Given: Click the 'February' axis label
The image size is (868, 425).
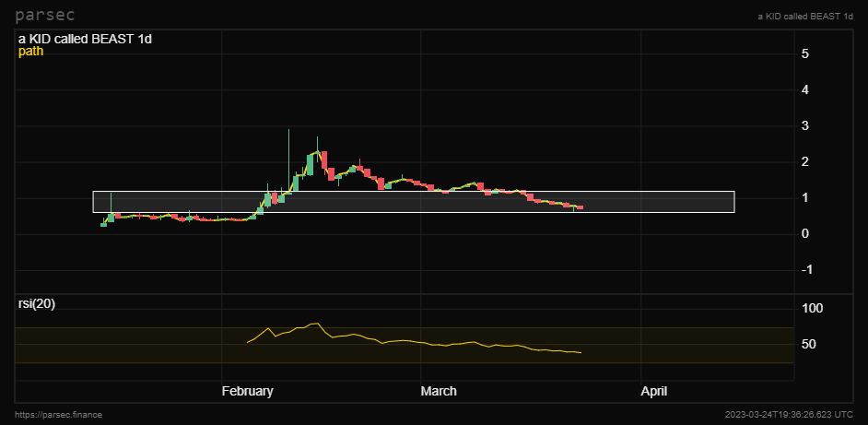Looking at the screenshot, I should [248, 391].
